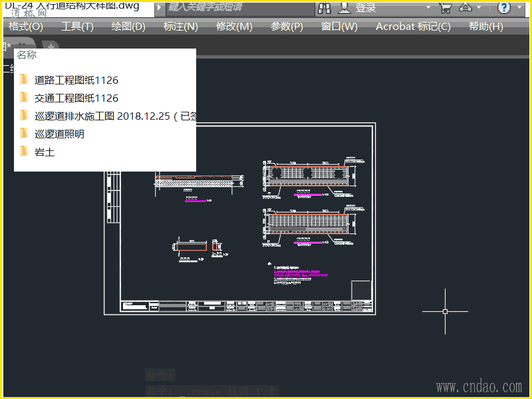Open the 窗口(W) menu
The width and height of the screenshot is (532, 399).
click(339, 27)
